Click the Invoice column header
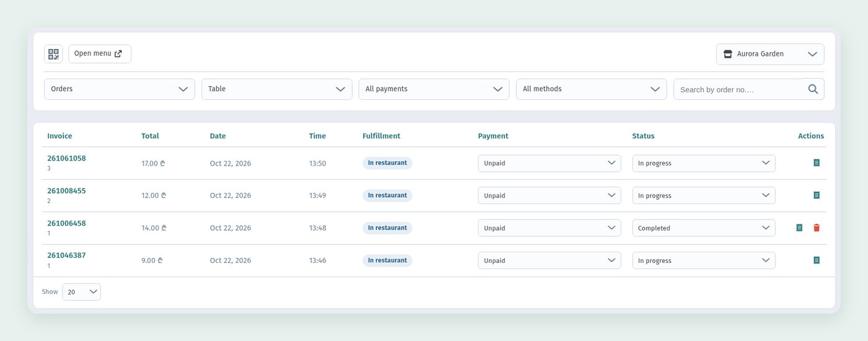The height and width of the screenshot is (341, 868). tap(60, 136)
